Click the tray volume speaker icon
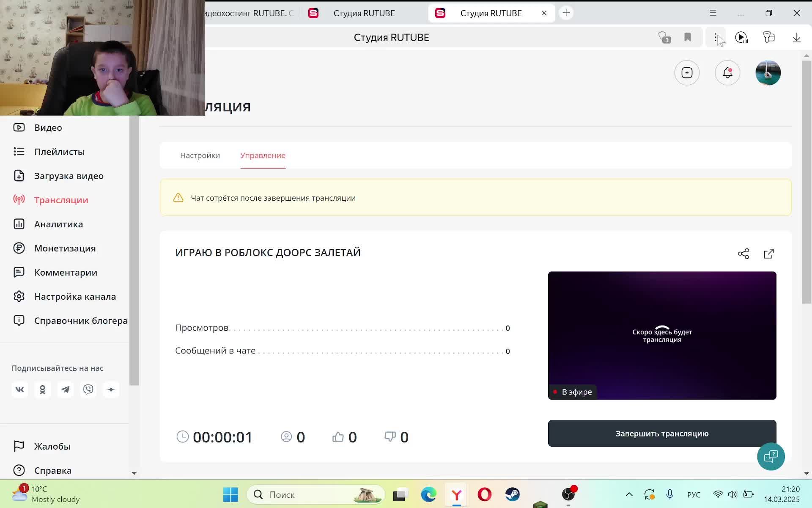 (x=732, y=494)
